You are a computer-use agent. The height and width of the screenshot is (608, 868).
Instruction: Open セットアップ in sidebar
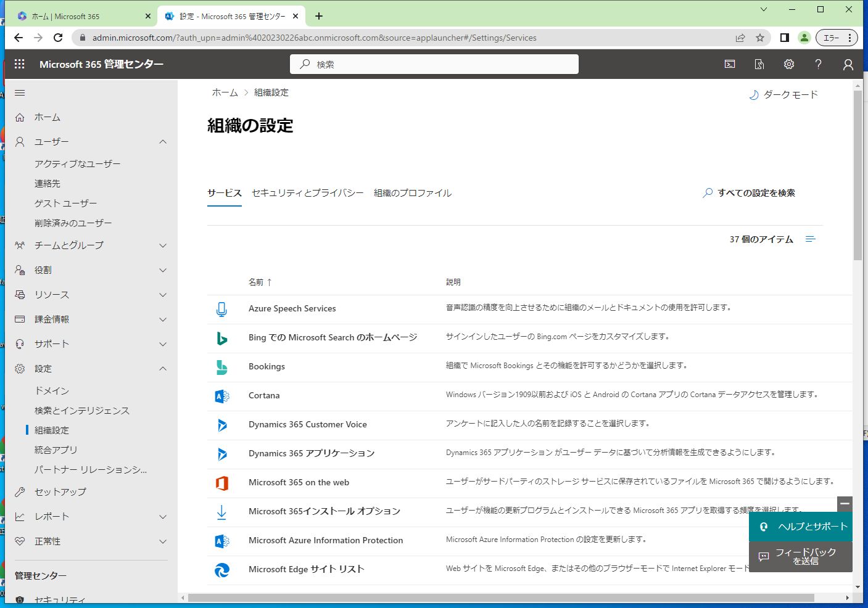[x=60, y=492]
